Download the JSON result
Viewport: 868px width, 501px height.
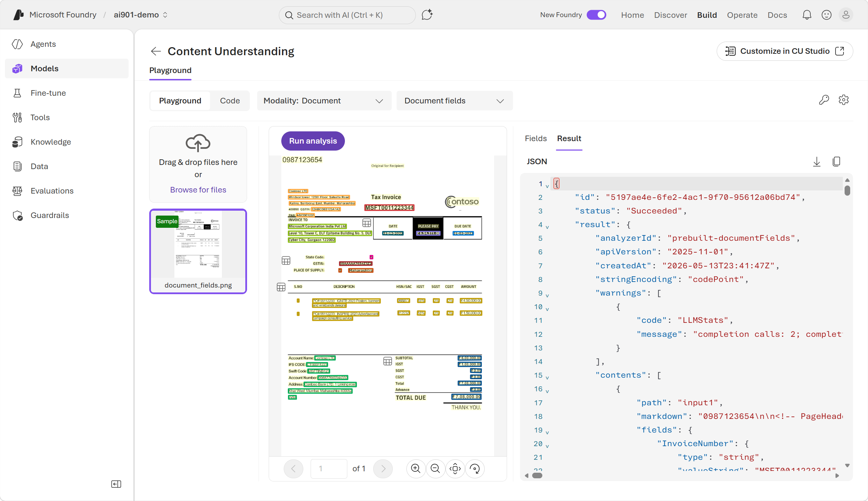817,162
